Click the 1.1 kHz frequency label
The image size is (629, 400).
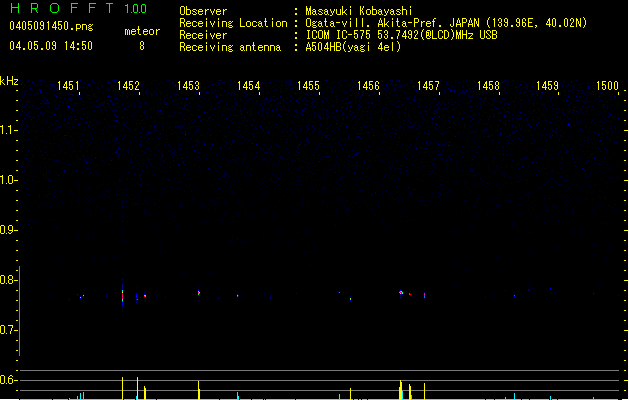[7, 130]
